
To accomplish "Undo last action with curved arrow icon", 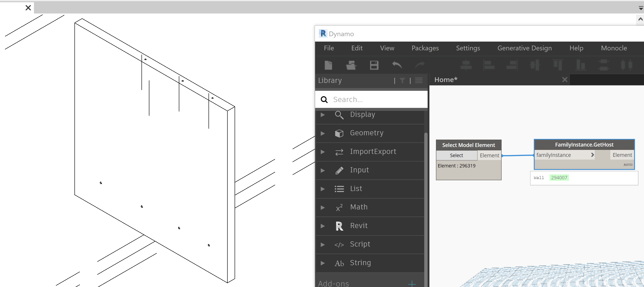I will [397, 65].
